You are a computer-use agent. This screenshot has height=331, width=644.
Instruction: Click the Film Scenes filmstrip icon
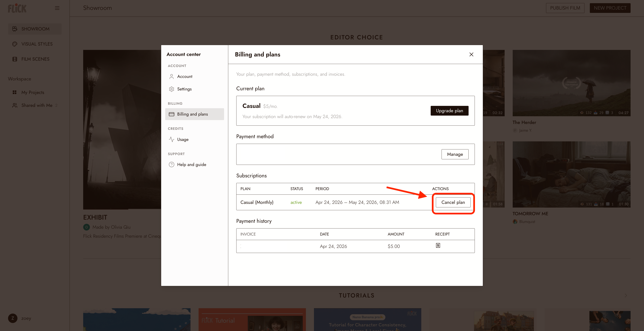(x=15, y=59)
